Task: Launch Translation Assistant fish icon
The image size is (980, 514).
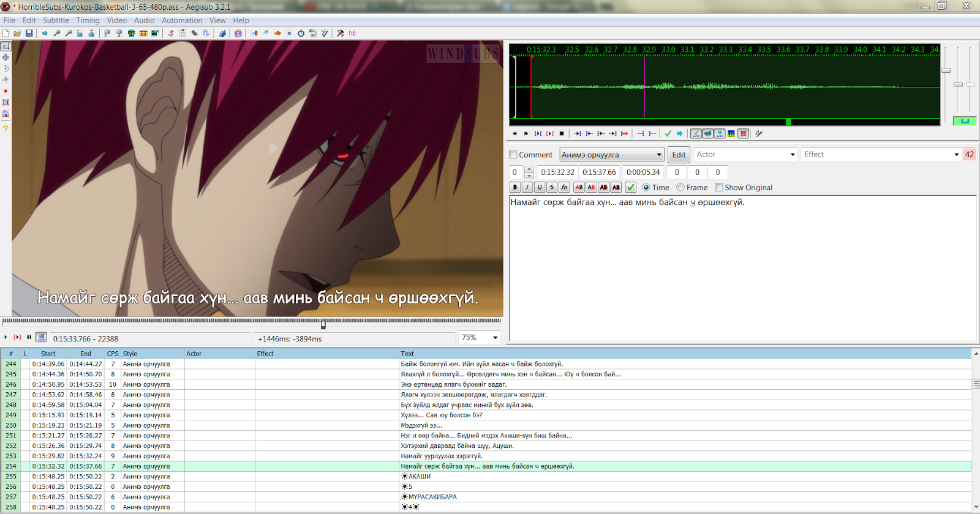Action: (x=277, y=33)
